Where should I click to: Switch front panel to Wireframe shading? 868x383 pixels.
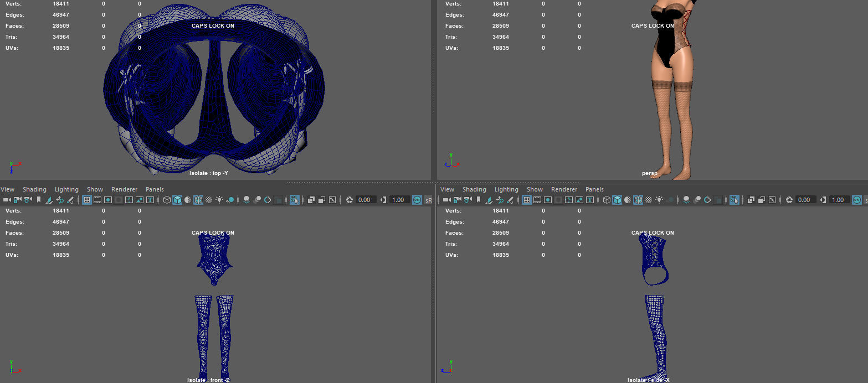[167, 200]
